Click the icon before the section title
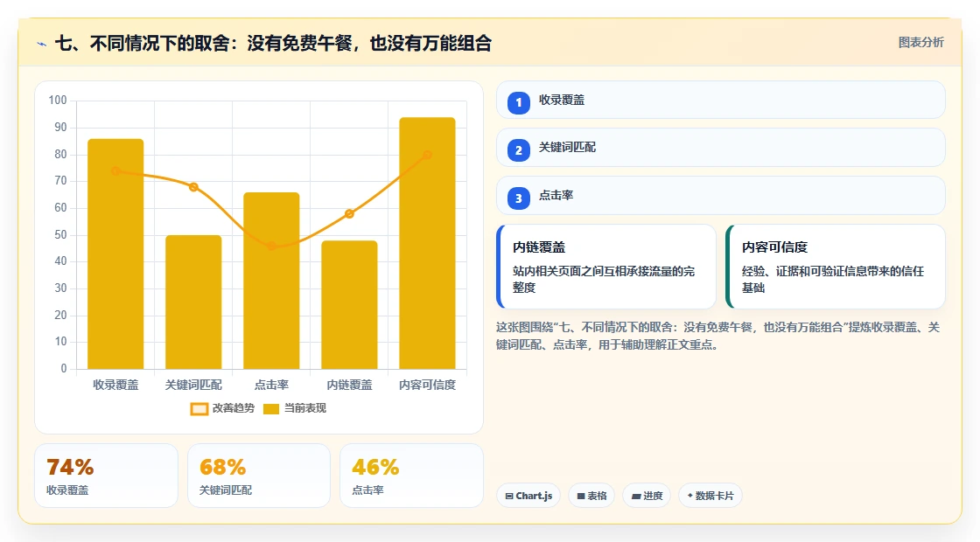Image resolution: width=980 pixels, height=542 pixels. pyautogui.click(x=42, y=44)
